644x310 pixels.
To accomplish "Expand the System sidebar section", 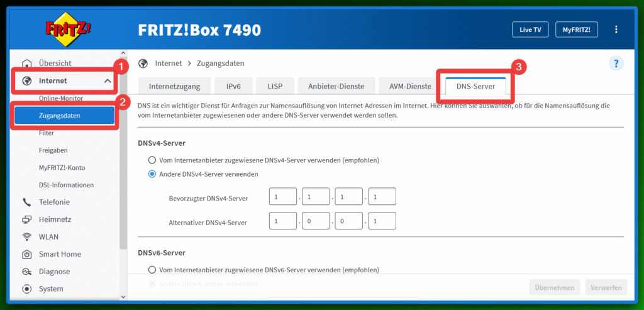I will (x=50, y=289).
